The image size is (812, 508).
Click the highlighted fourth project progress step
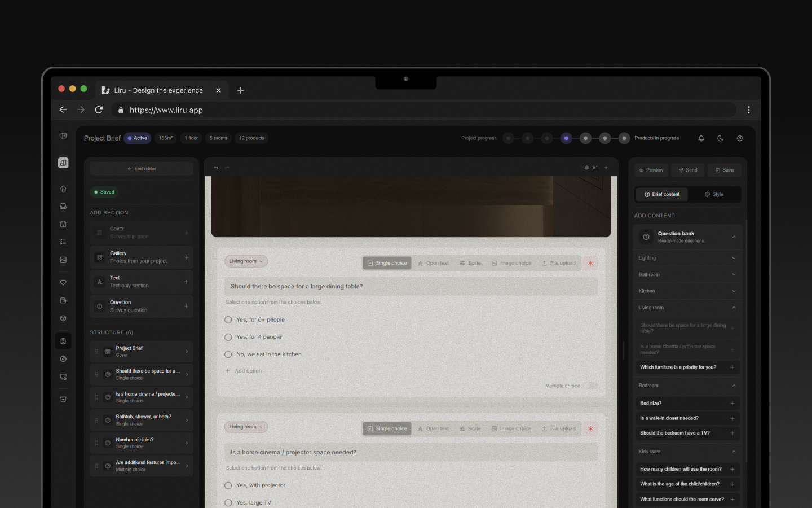566,138
